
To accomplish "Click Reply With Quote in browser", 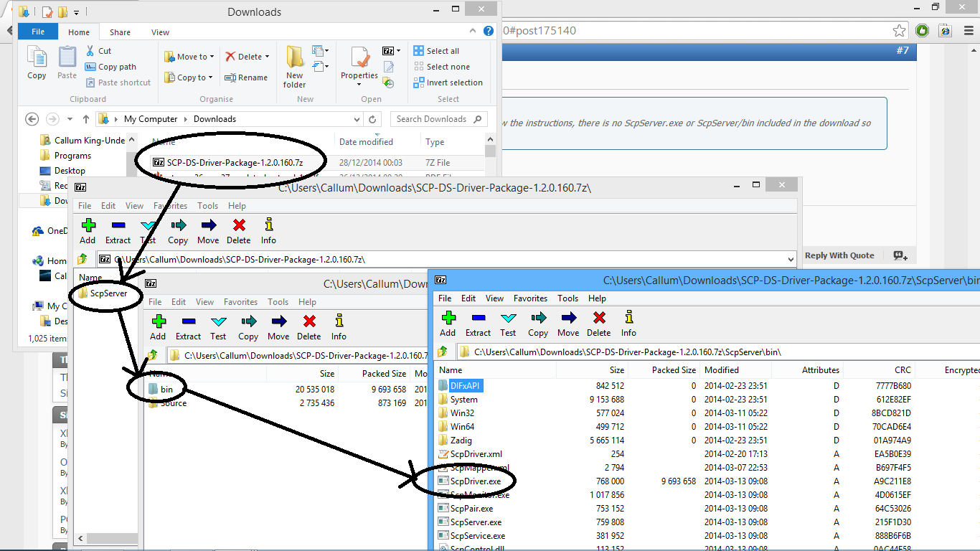I will click(839, 255).
